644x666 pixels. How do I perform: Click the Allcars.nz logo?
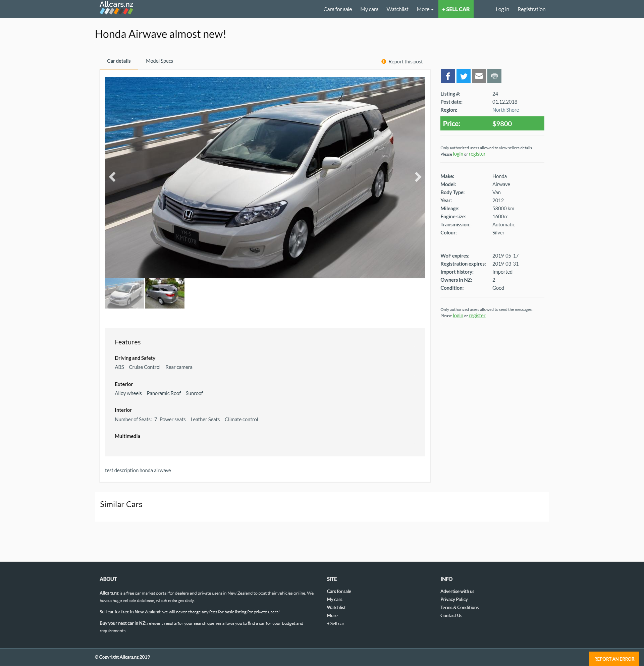116,8
